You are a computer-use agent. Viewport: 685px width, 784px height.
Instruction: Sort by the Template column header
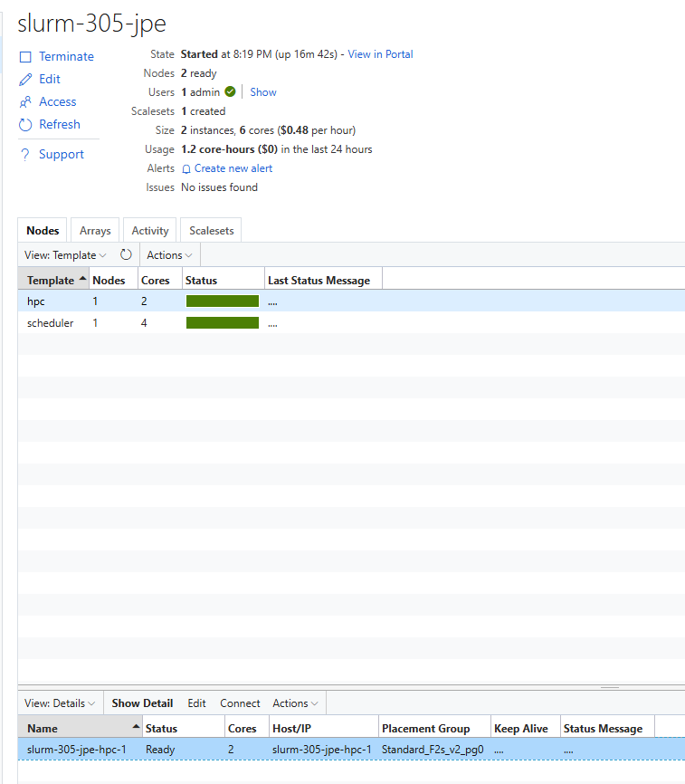pos(51,281)
